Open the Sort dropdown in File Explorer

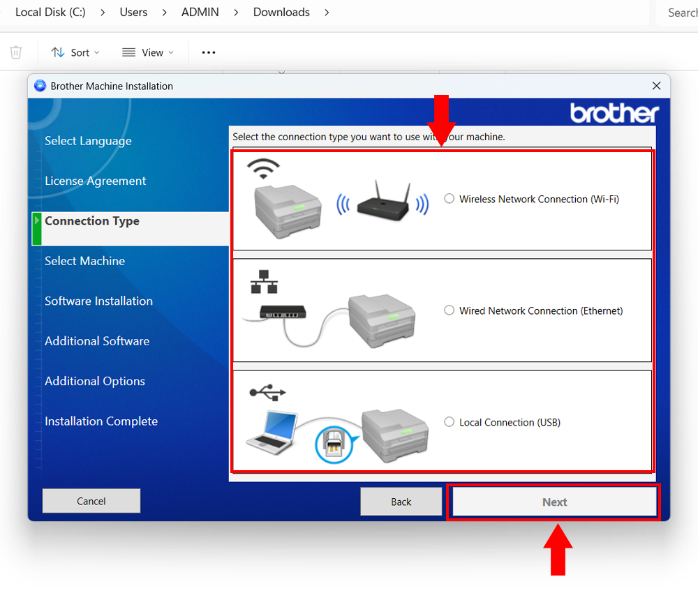(75, 52)
